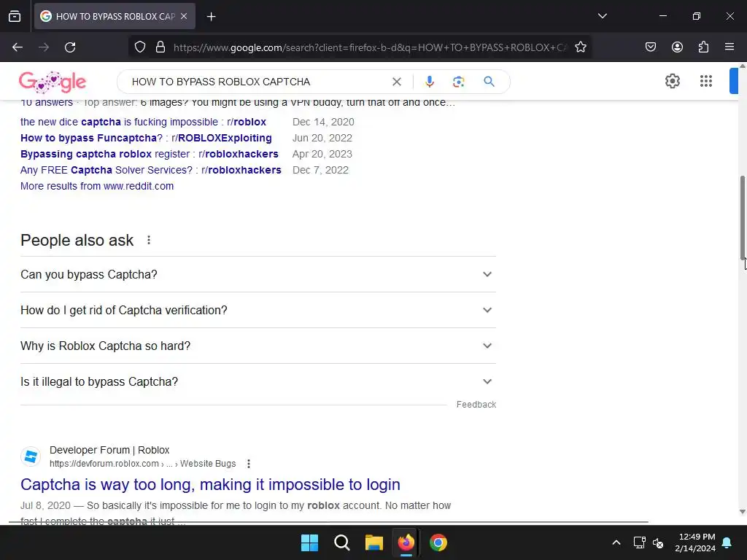
Task: Close the HOW TO BYPASS ROBLOX CAP tab
Action: coord(184,16)
